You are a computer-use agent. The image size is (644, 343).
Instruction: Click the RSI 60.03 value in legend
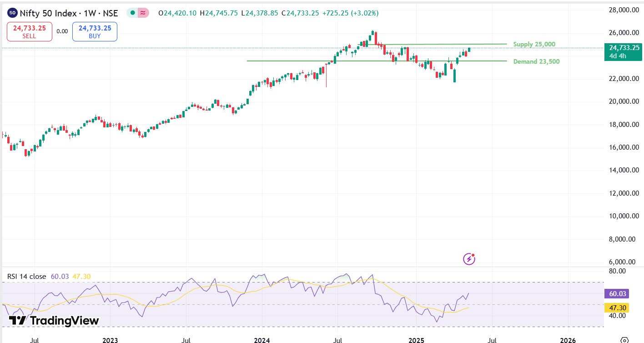pyautogui.click(x=59, y=276)
